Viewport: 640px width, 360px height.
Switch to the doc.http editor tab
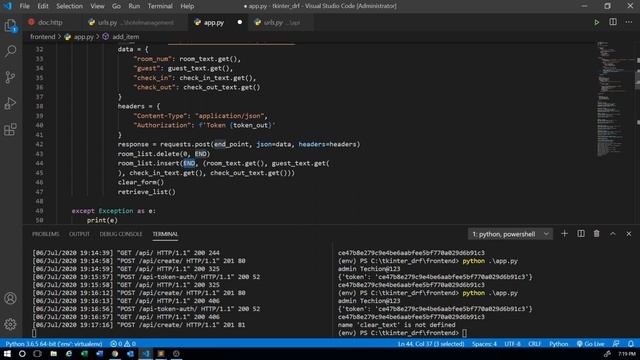click(50, 22)
